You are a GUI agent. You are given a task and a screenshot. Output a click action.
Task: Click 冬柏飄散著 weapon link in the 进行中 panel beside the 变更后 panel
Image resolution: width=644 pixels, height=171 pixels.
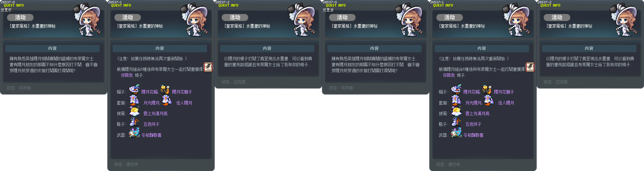[x=473, y=135]
